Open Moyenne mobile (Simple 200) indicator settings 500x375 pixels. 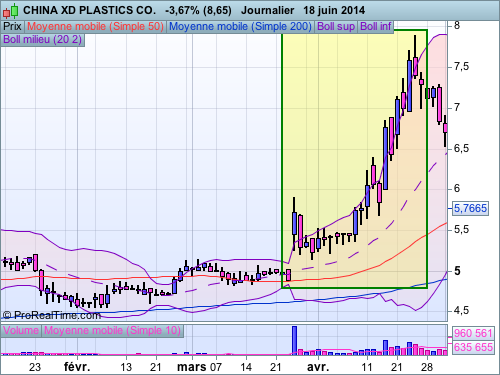(240, 26)
